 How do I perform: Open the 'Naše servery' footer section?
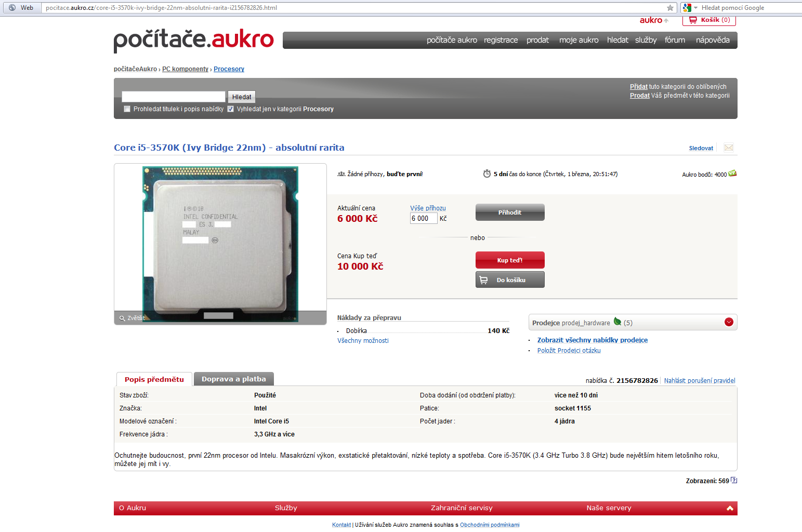point(609,508)
